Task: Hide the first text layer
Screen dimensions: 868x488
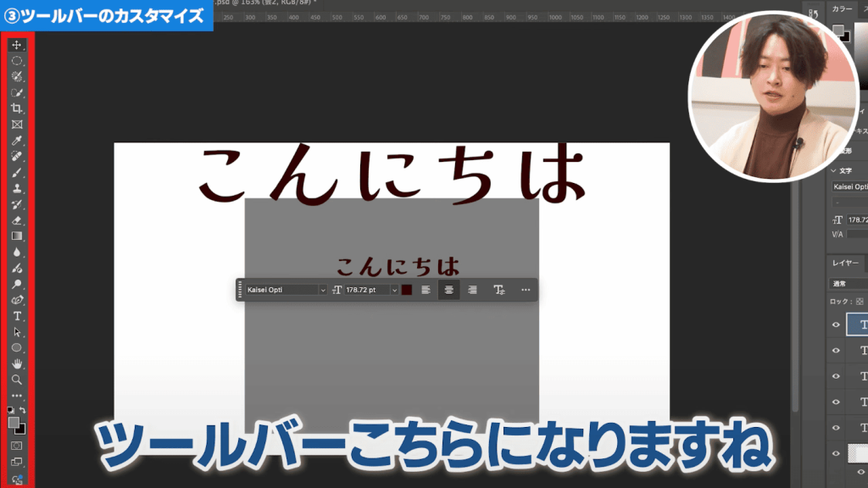Action: pos(836,324)
